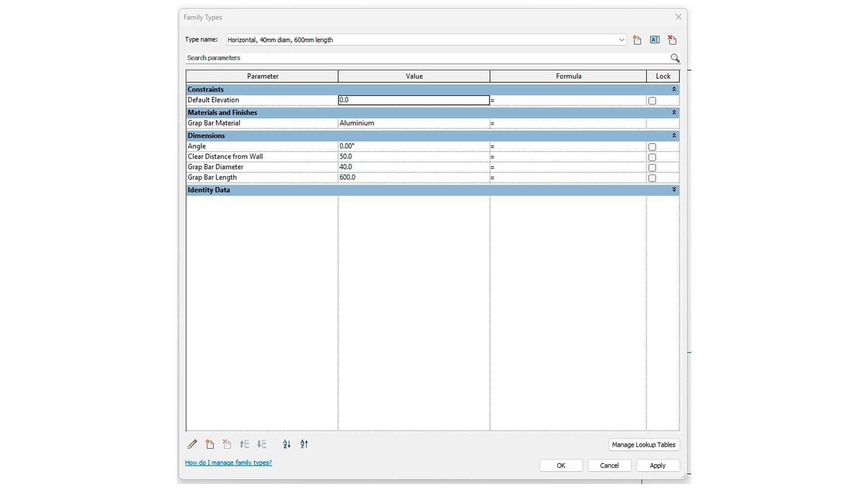Collapse the Dimensions group
The height and width of the screenshot is (488, 868).
click(674, 136)
